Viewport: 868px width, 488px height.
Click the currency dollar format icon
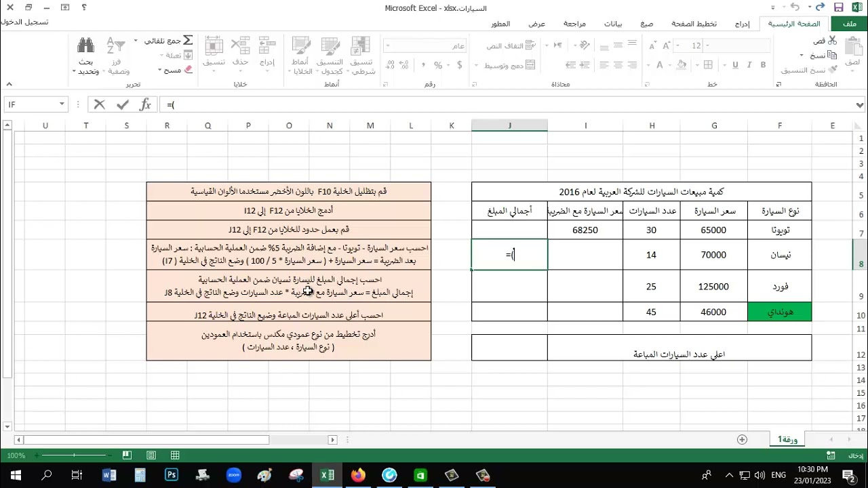tap(458, 65)
